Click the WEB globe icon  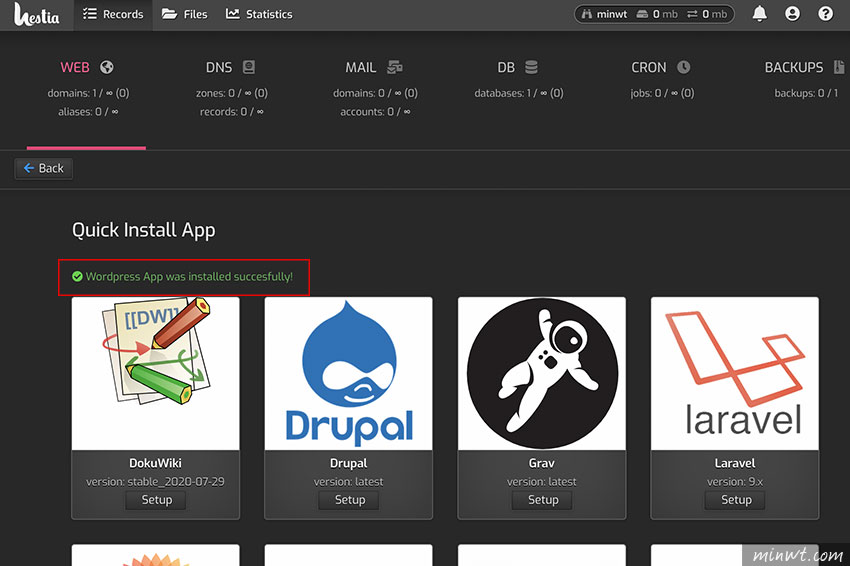pyautogui.click(x=107, y=67)
